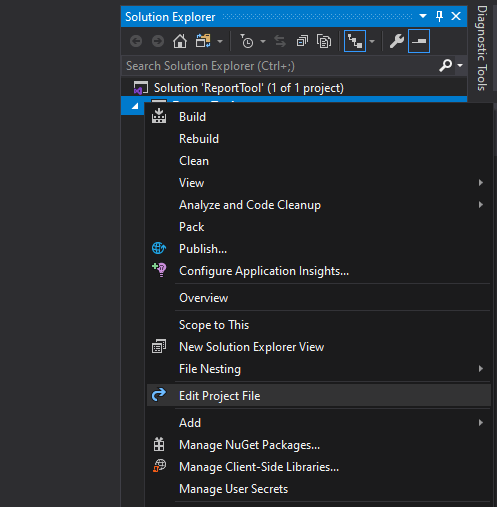Go to Home view in Solution Explorer
Viewport: 497px width, 507px height.
pos(180,41)
